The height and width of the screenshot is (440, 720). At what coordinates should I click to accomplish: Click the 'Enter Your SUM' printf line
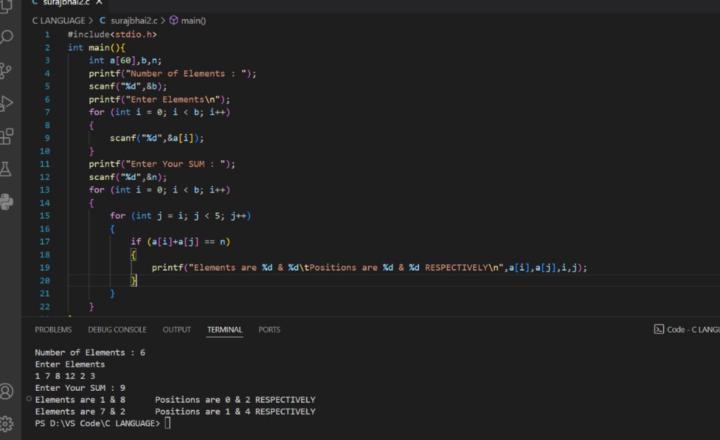[x=162, y=164]
